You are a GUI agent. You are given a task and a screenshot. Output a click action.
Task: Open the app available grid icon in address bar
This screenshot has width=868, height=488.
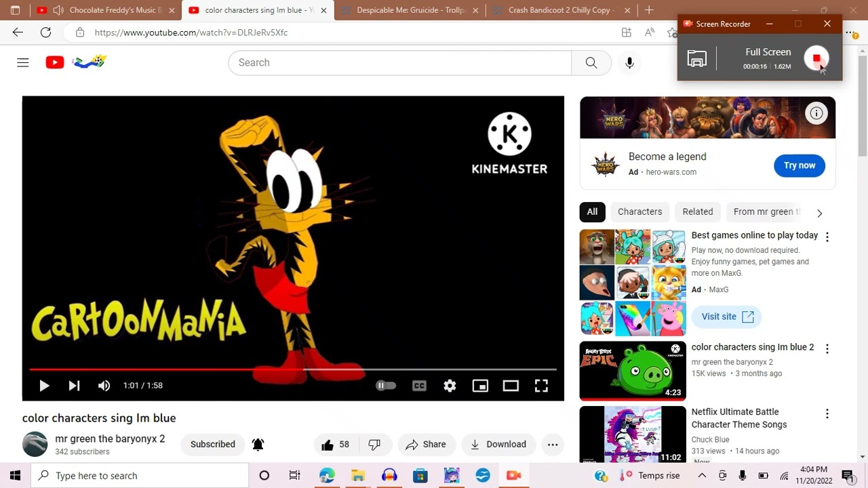[627, 33]
